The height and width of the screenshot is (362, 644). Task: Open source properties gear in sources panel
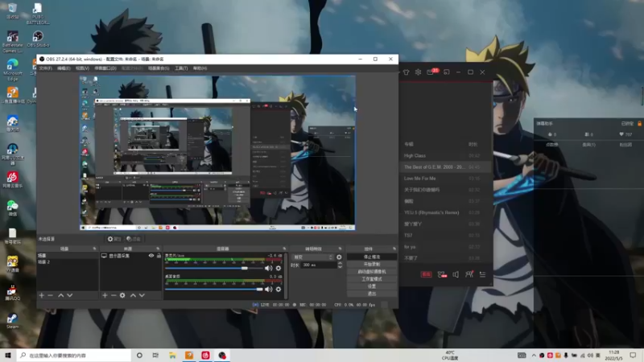click(x=122, y=295)
